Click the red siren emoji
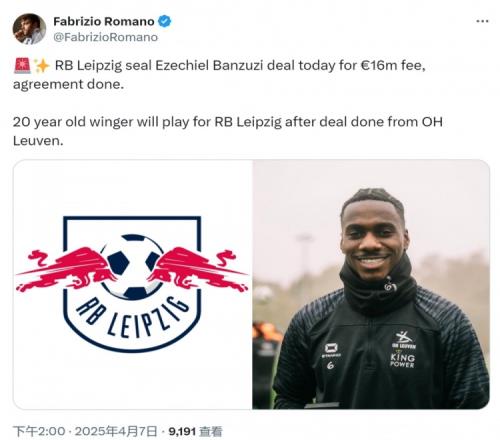Image resolution: width=500 pixels, height=440 pixels. coord(22,65)
